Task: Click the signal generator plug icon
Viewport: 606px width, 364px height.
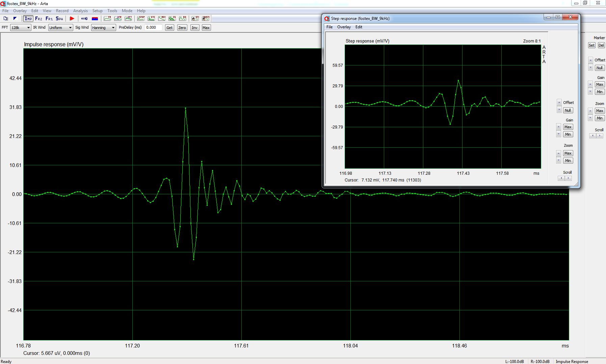Action: 84,19
